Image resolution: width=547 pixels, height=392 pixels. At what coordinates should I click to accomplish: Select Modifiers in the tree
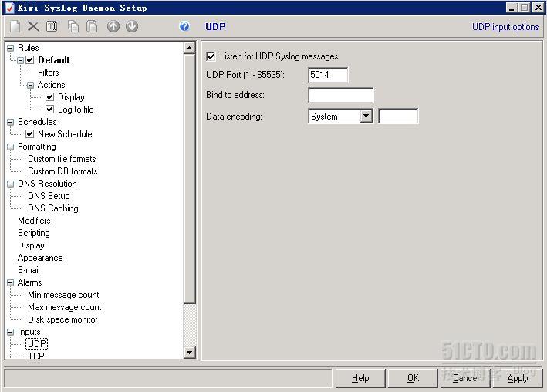[34, 221]
